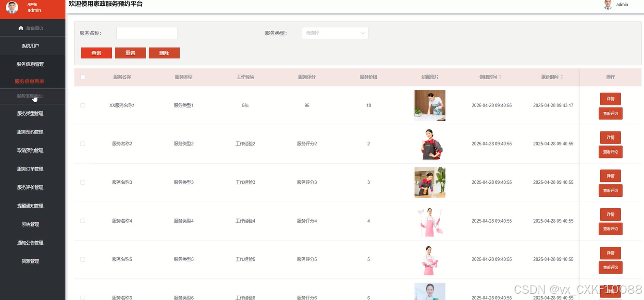Viewport: 644px width, 300px height.
Task: Check the box for 服务名称5 row
Action: coord(83,259)
